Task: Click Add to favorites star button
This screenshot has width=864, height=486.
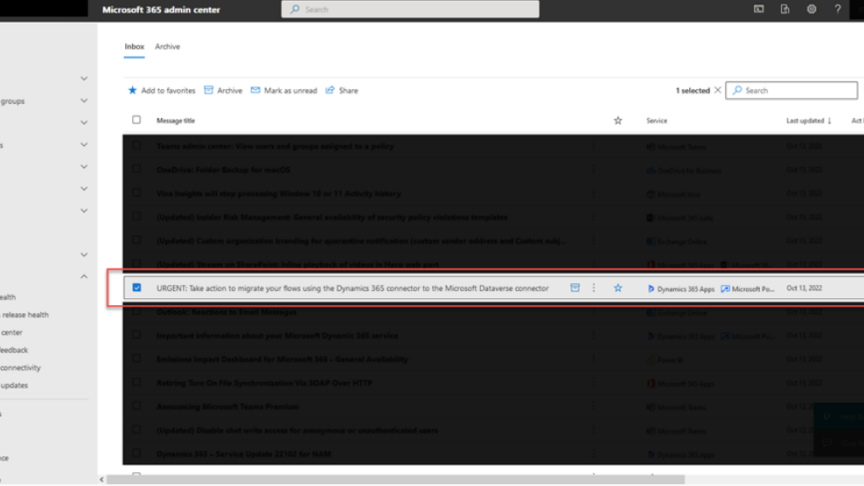Action: (x=161, y=90)
